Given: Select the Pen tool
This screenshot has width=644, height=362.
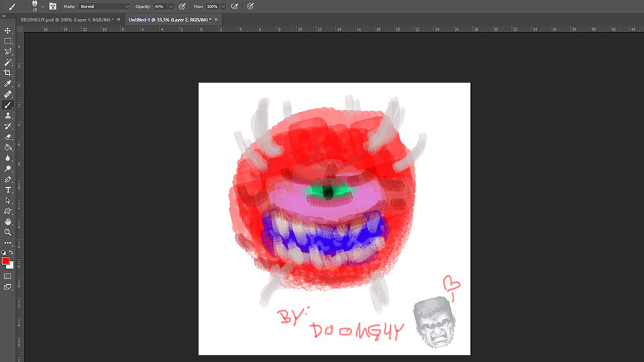Looking at the screenshot, I should (x=7, y=180).
